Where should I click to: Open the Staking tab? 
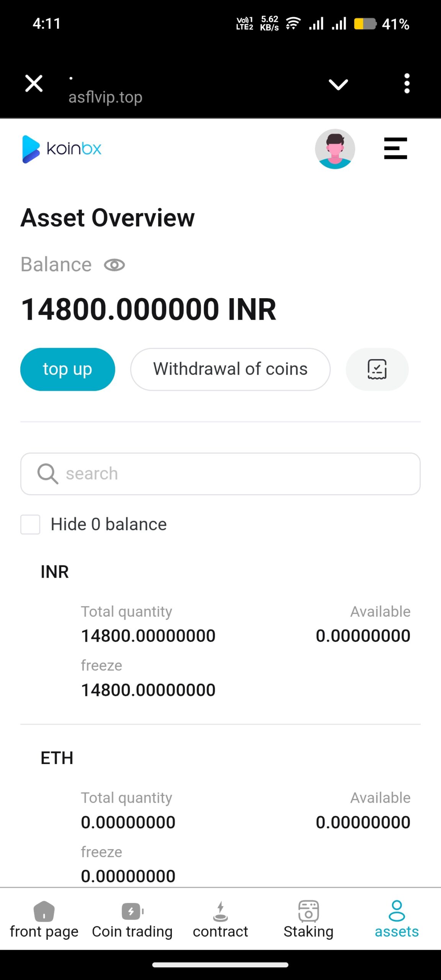coord(309,920)
